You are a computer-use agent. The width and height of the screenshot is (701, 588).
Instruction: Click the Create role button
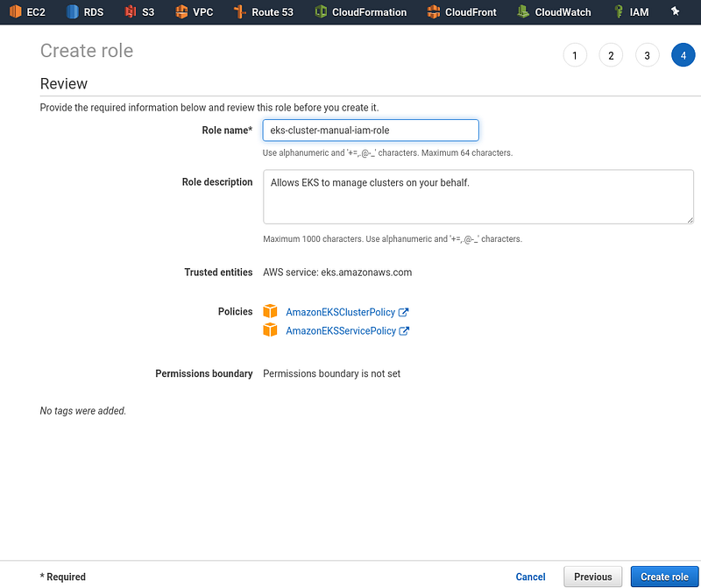664,577
